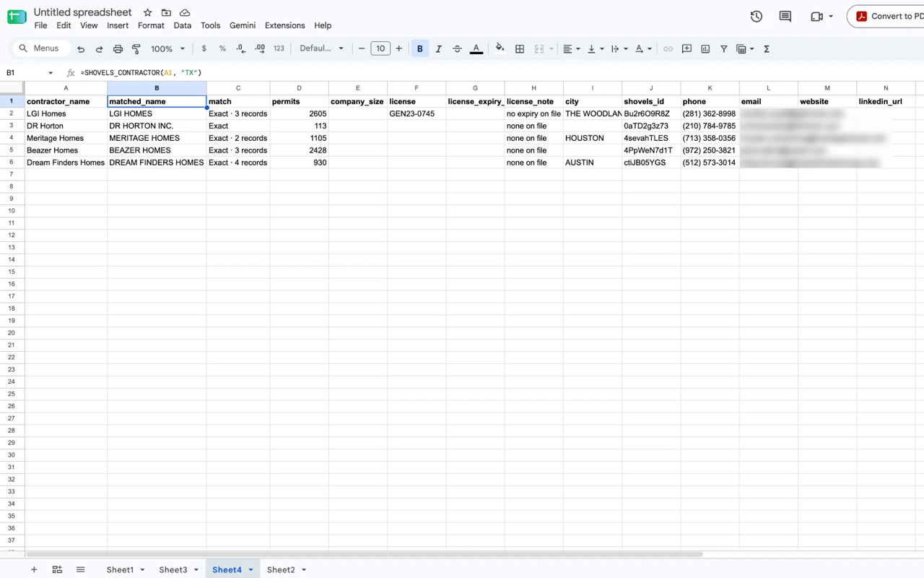Toggle strikethrough formatting
924x578 pixels.
coord(457,49)
